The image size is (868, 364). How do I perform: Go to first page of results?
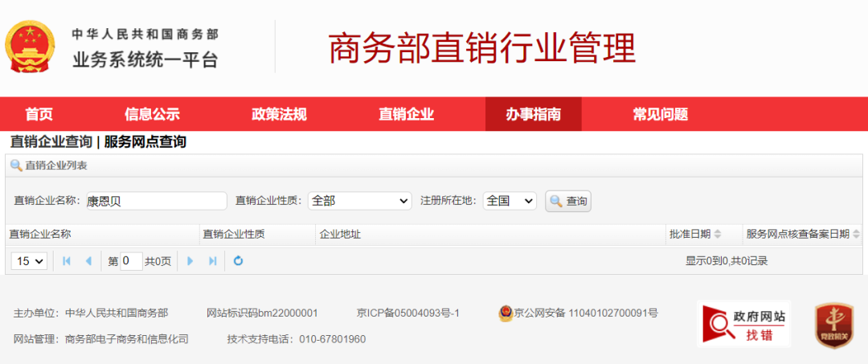point(67,261)
